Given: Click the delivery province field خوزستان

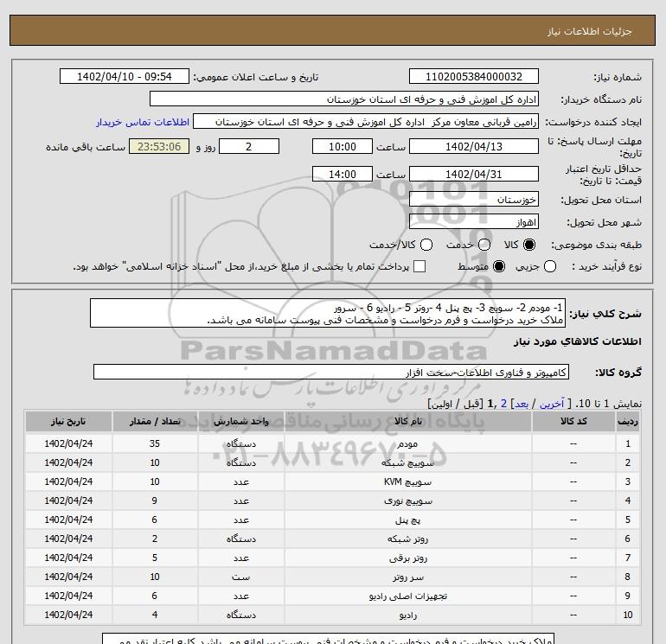Looking at the screenshot, I should point(474,200).
